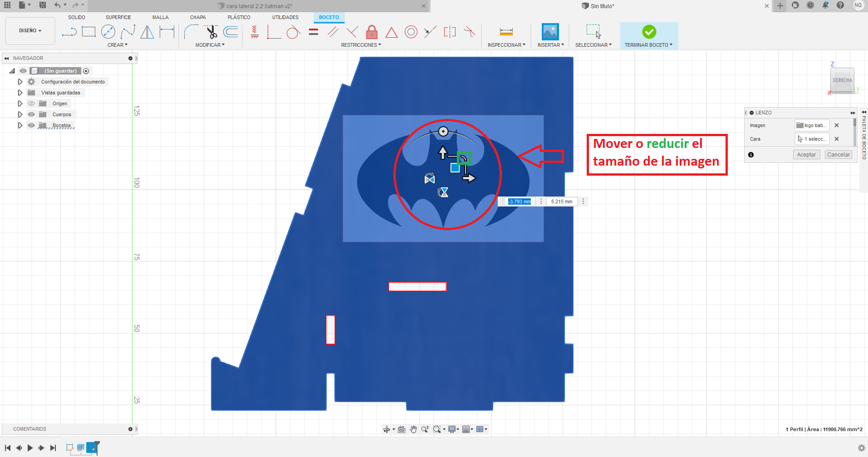Viewport: 868px width, 457px height.
Task: Show the hidden Origen folder
Action: [x=31, y=103]
